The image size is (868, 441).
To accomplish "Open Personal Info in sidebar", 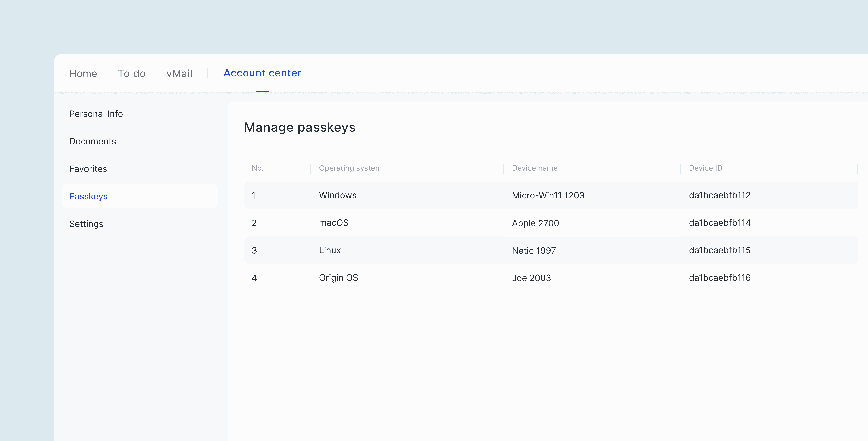I will point(96,114).
